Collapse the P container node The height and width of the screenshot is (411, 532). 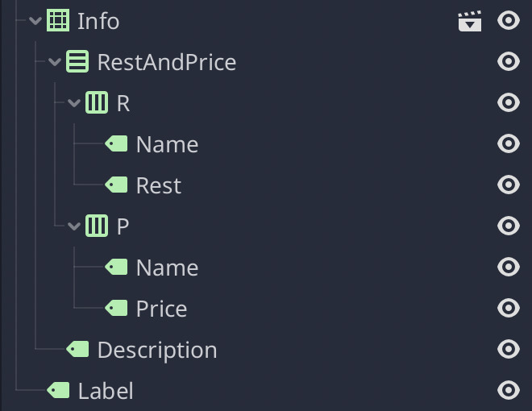click(x=74, y=226)
